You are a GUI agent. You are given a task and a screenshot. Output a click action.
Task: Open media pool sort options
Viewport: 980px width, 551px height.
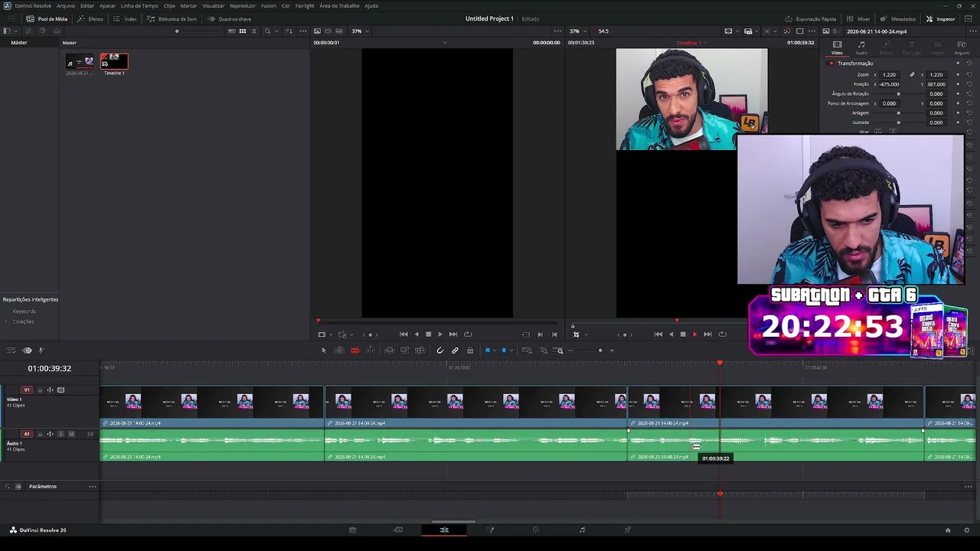pyautogui.click(x=289, y=31)
